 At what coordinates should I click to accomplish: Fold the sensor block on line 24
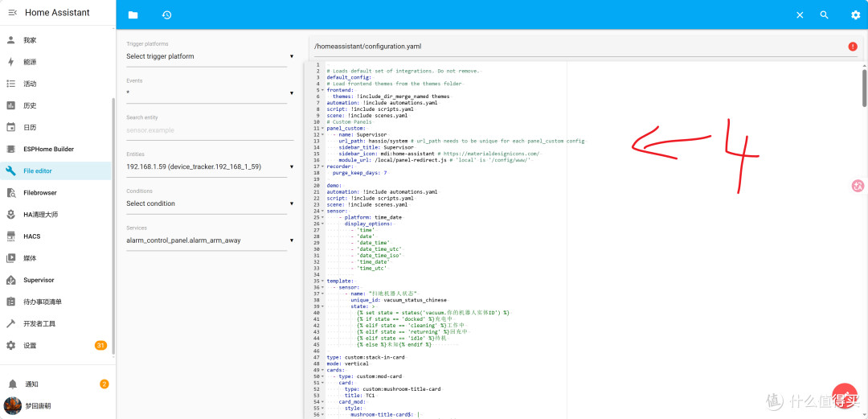[x=322, y=212]
